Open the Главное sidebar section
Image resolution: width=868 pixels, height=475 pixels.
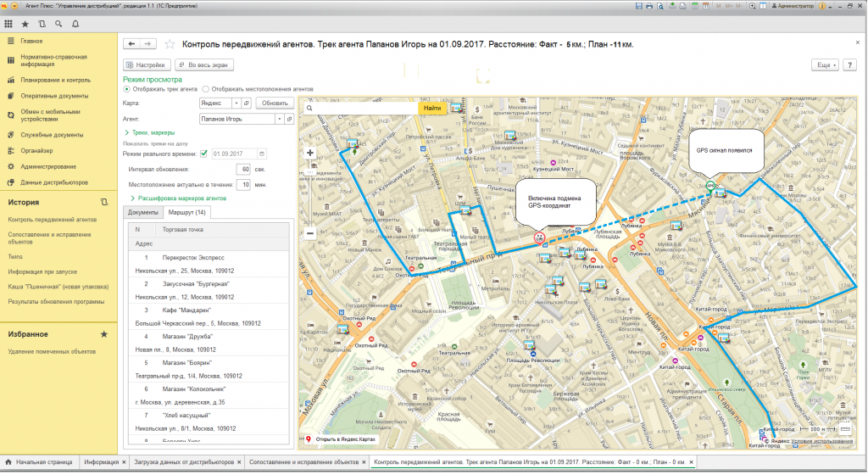coord(31,41)
